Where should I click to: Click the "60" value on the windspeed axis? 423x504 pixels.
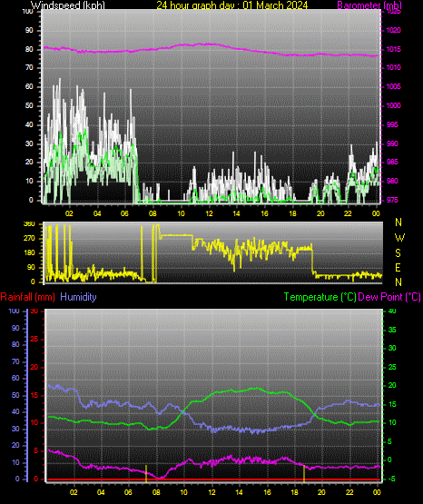coord(29,86)
